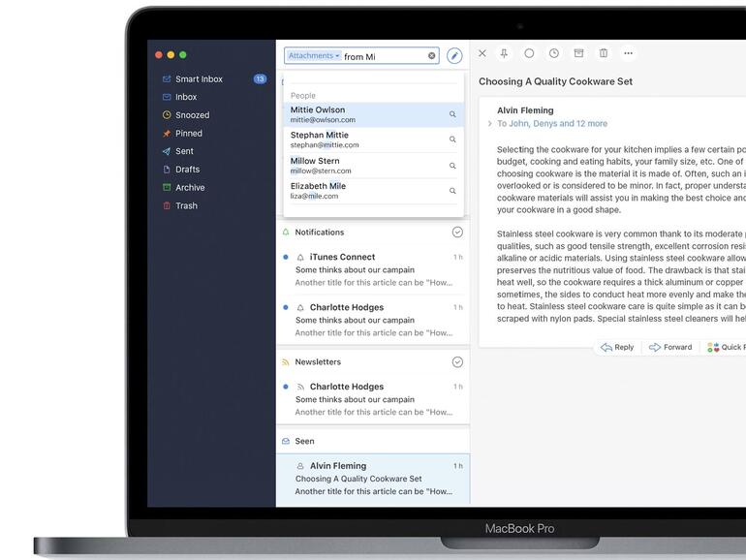Go to the Snoozed folder
The height and width of the screenshot is (560, 746).
coord(192,115)
